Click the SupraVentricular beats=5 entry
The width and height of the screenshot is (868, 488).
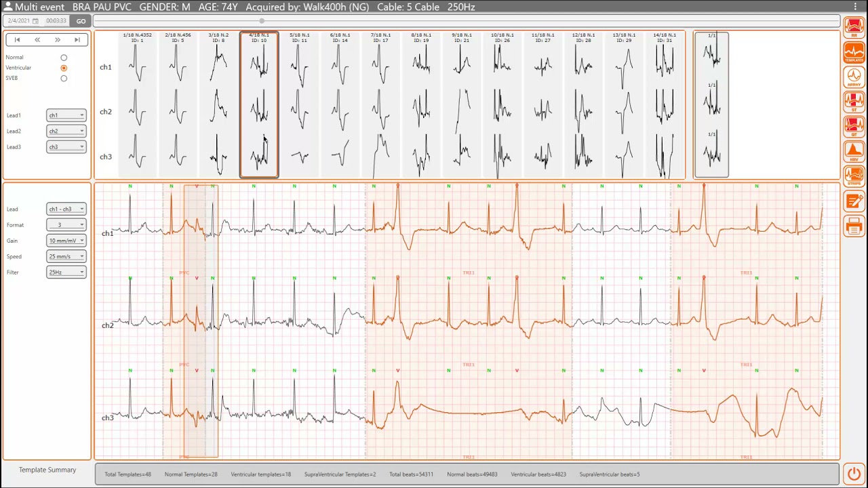pyautogui.click(x=610, y=474)
